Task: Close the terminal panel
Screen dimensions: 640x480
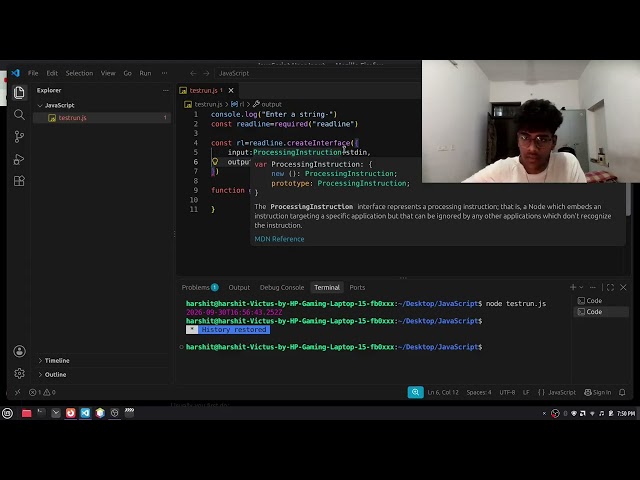Action: (x=623, y=287)
